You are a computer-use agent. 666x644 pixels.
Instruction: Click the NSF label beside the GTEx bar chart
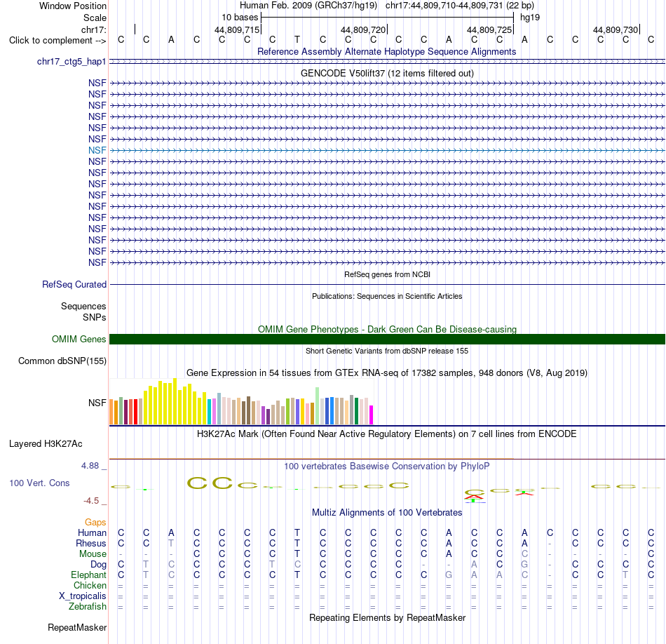coord(97,403)
